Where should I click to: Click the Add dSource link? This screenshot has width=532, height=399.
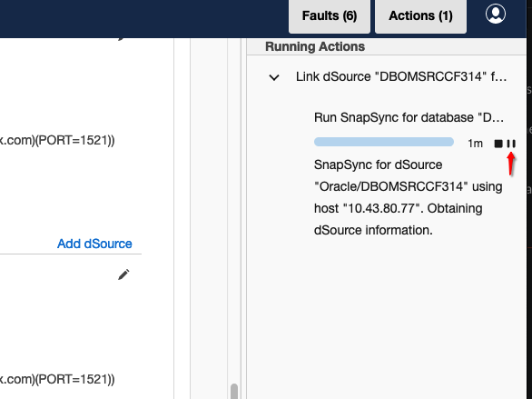click(94, 244)
